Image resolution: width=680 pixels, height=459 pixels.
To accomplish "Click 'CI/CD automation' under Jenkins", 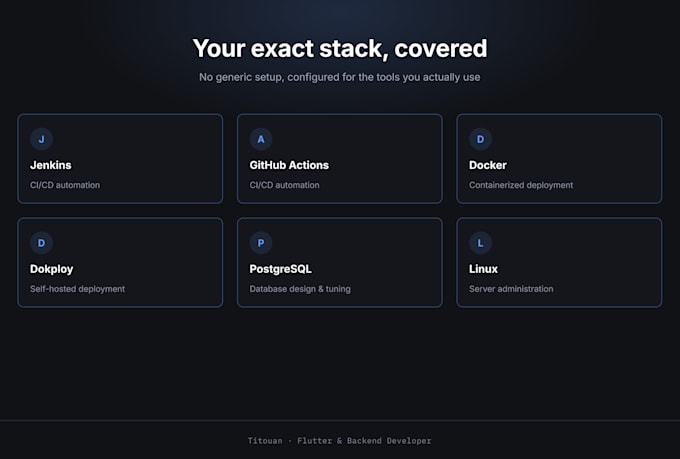I will tap(65, 185).
